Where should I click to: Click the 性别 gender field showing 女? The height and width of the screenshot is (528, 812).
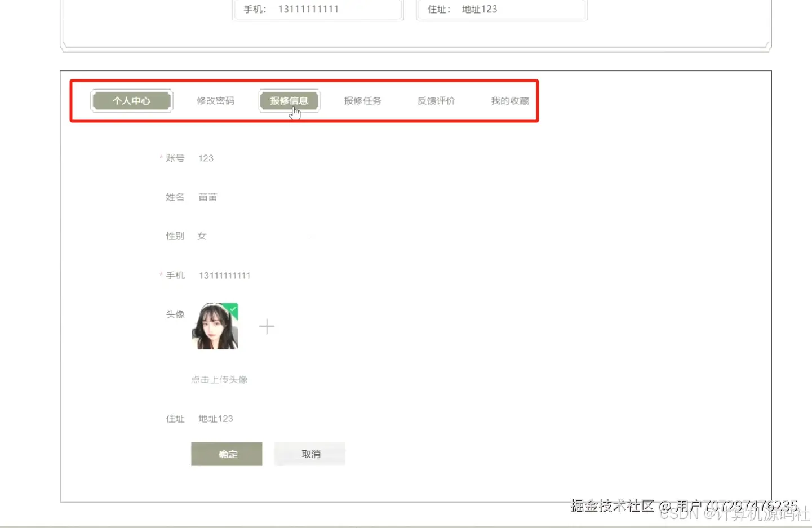tap(202, 236)
